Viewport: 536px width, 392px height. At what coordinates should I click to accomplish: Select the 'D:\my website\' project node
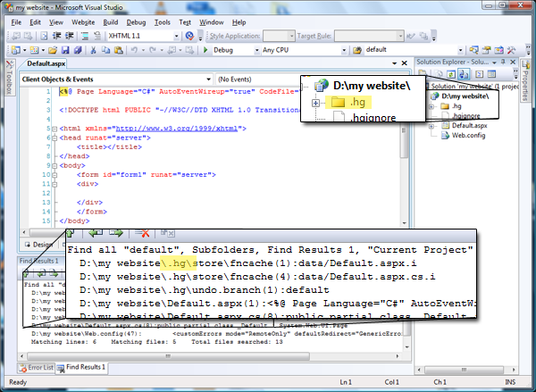pos(465,96)
